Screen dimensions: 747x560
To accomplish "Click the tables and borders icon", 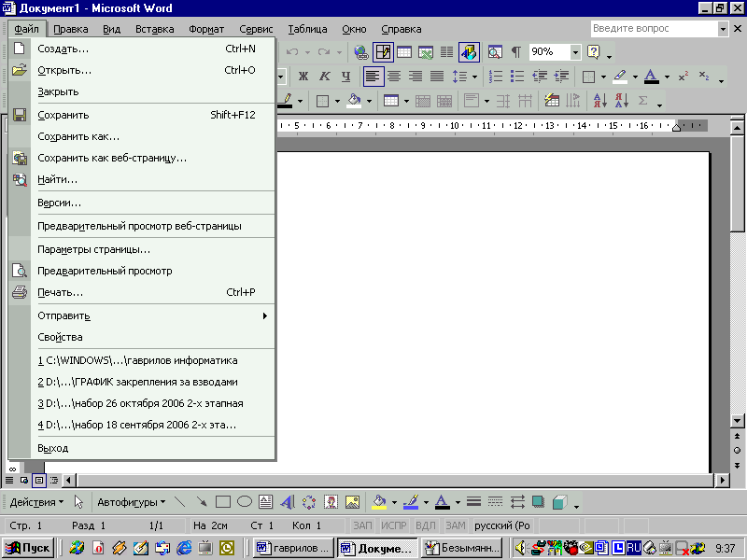I will pyautogui.click(x=383, y=52).
